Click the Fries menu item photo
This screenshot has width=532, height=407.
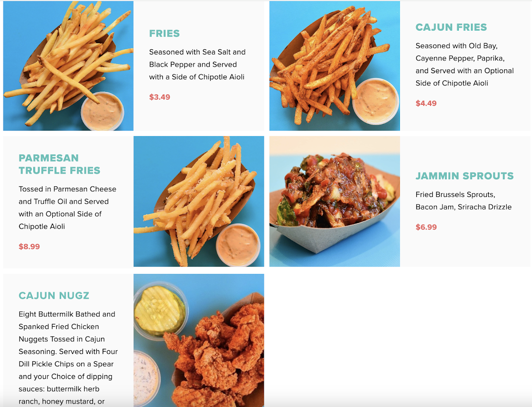(x=68, y=66)
